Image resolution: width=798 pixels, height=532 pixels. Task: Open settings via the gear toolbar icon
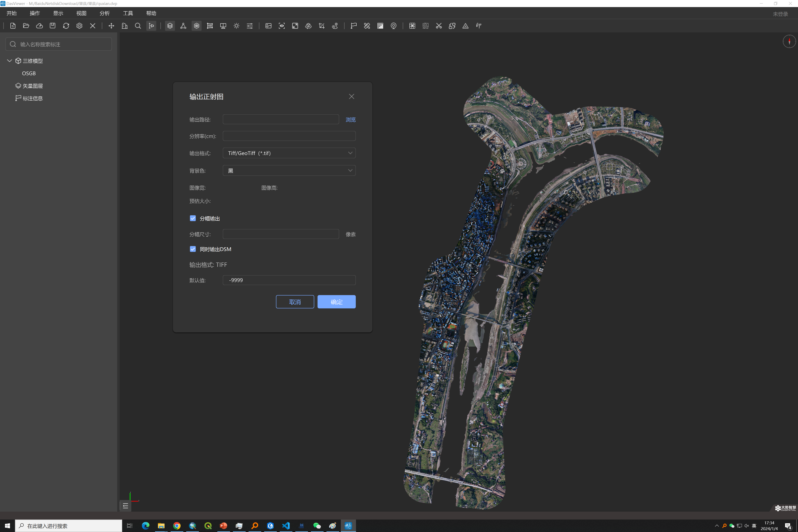coord(79,26)
